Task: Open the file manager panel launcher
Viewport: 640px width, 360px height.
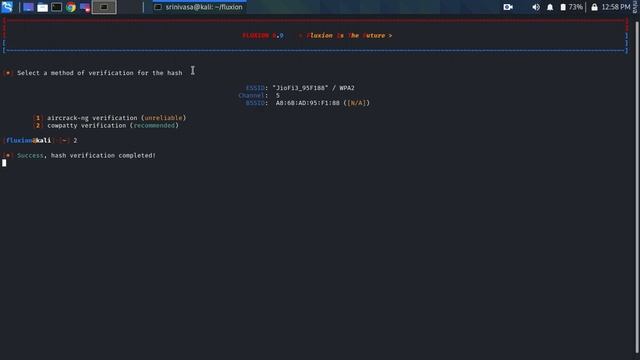Action: (x=42, y=7)
